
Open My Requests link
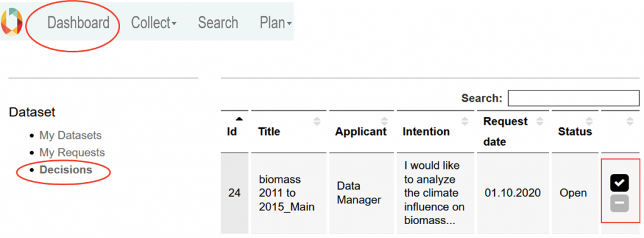[x=72, y=153]
